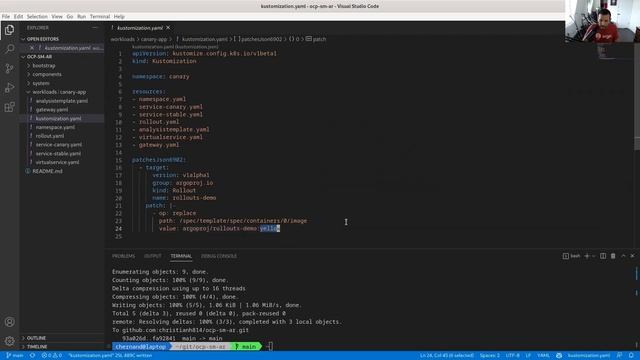Open the Extensions view

(9, 107)
